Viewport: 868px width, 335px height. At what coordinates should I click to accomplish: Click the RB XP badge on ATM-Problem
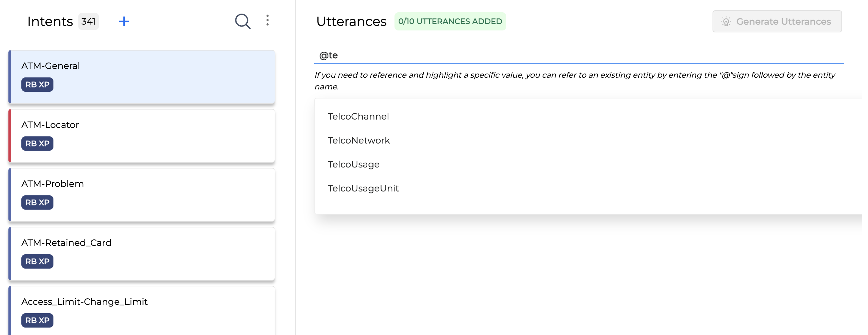tap(37, 203)
